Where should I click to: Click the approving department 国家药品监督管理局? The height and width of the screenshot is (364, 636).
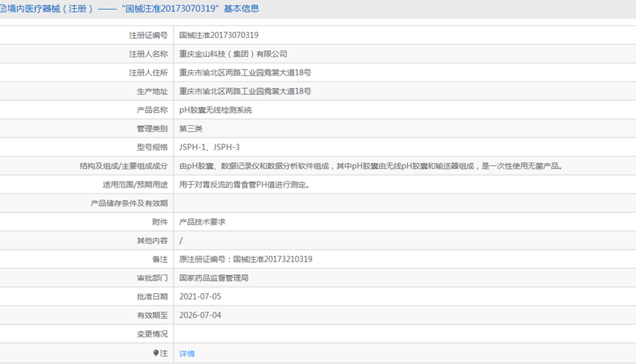coord(214,277)
